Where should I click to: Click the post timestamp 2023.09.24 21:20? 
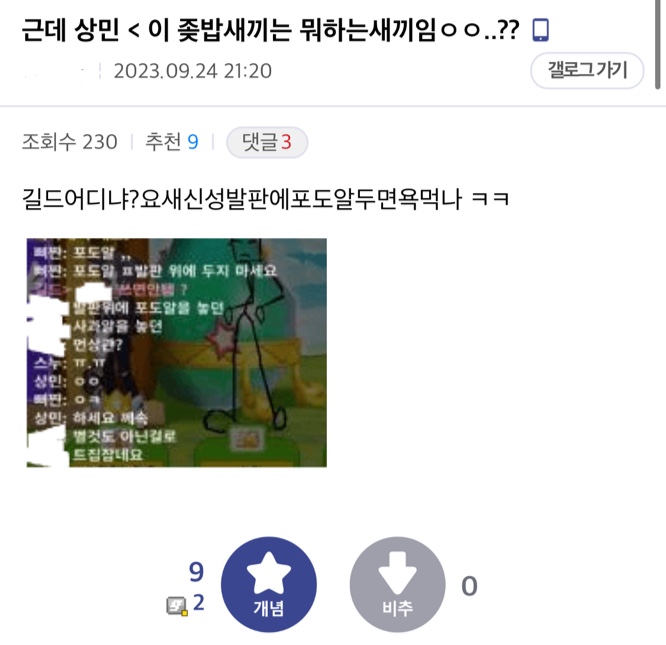coord(192,71)
